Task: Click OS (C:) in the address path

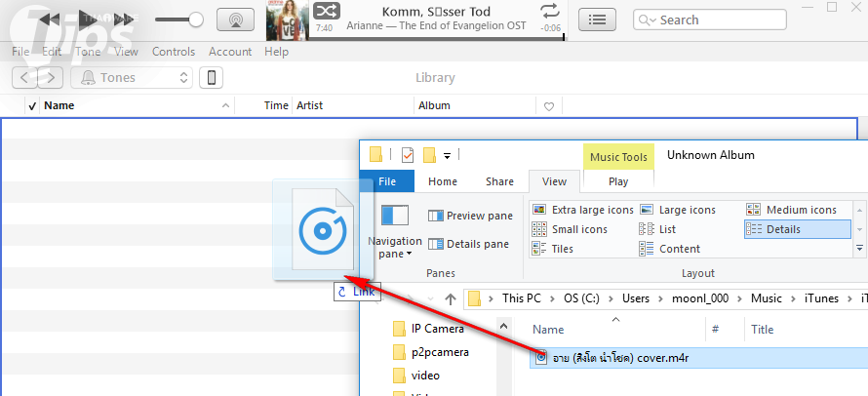Action: (579, 297)
